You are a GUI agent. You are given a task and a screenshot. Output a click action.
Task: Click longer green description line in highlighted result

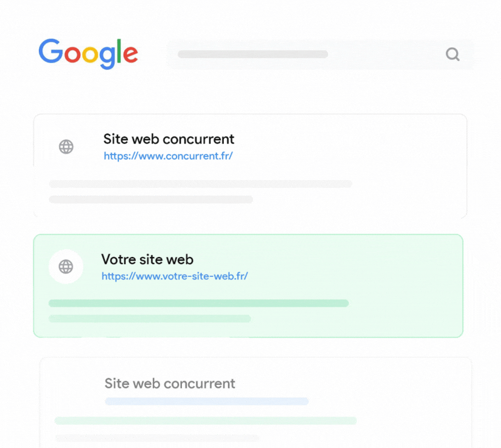point(198,303)
